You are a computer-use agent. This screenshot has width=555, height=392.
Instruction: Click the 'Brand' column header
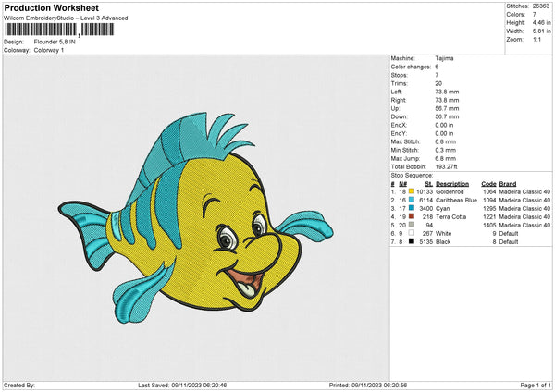pos(508,184)
